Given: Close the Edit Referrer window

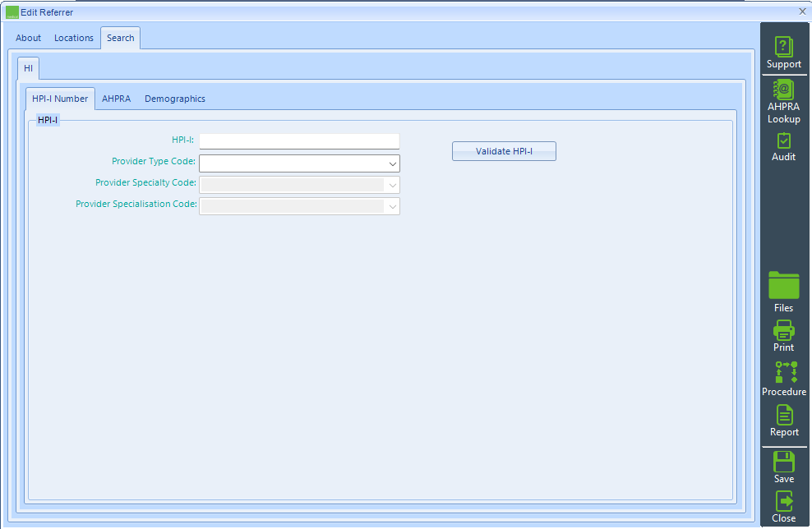Looking at the screenshot, I should (802, 11).
